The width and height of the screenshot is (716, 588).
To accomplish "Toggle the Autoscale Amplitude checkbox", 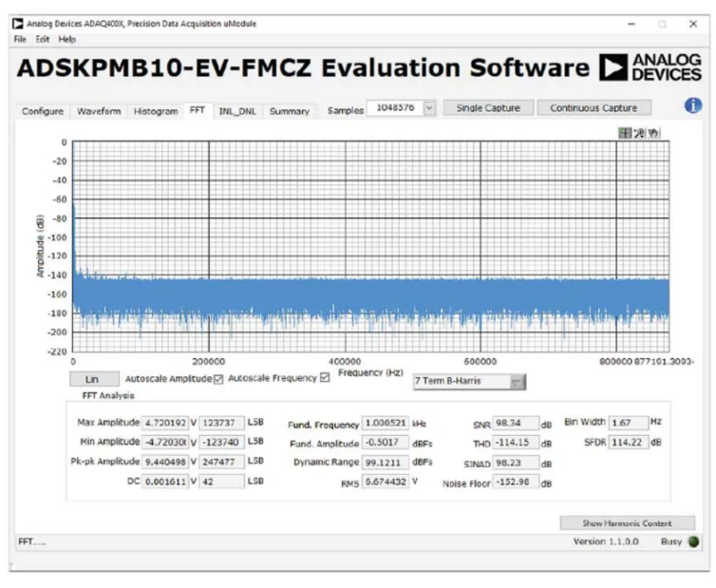I will pos(218,379).
